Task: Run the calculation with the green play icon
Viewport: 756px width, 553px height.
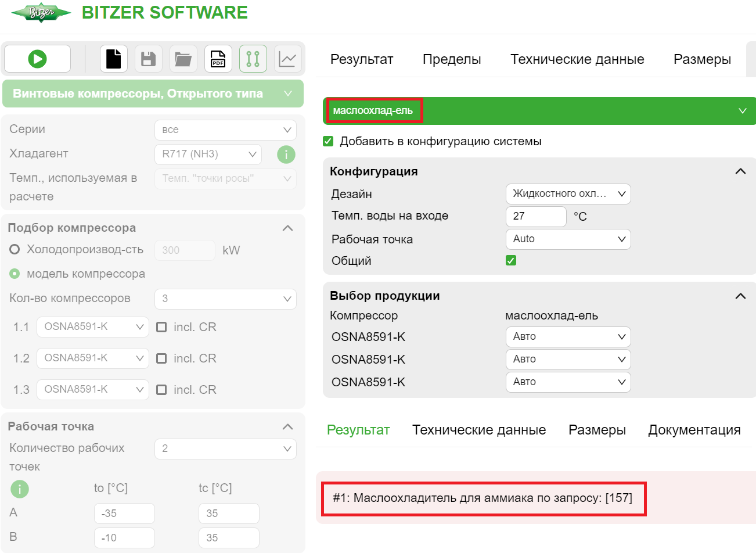Action: point(37,59)
